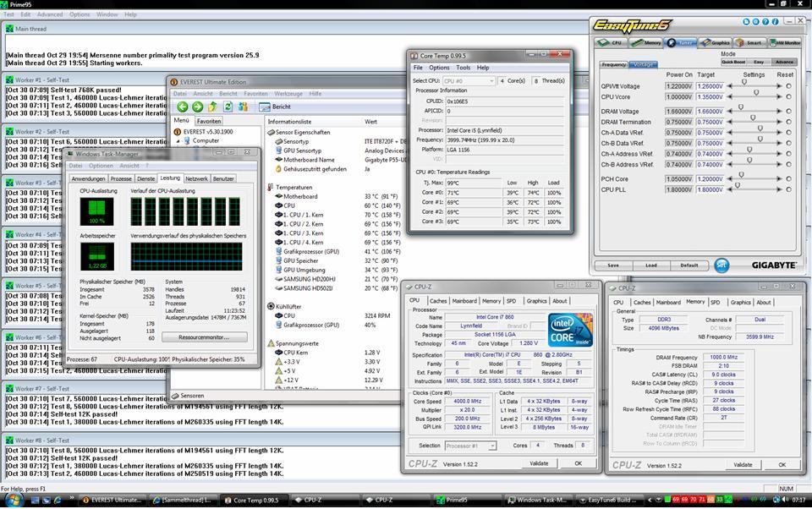Click the EVEREST v5.30.1900 root tree item
This screenshot has width=812, height=509.
(x=204, y=132)
